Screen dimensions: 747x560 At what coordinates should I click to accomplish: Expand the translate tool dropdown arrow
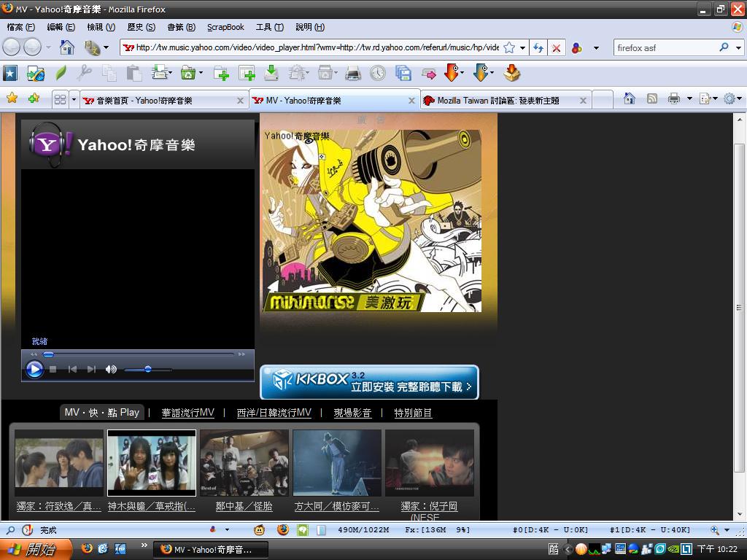tap(106, 47)
